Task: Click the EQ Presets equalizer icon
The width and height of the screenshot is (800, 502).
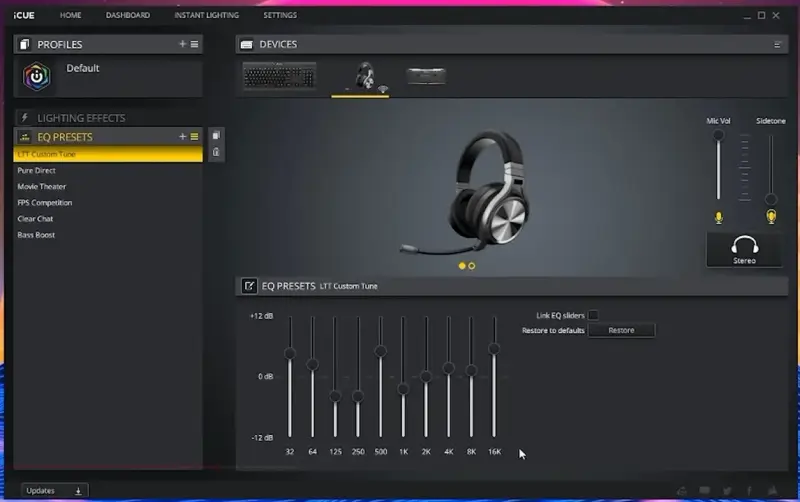Action: 24,137
